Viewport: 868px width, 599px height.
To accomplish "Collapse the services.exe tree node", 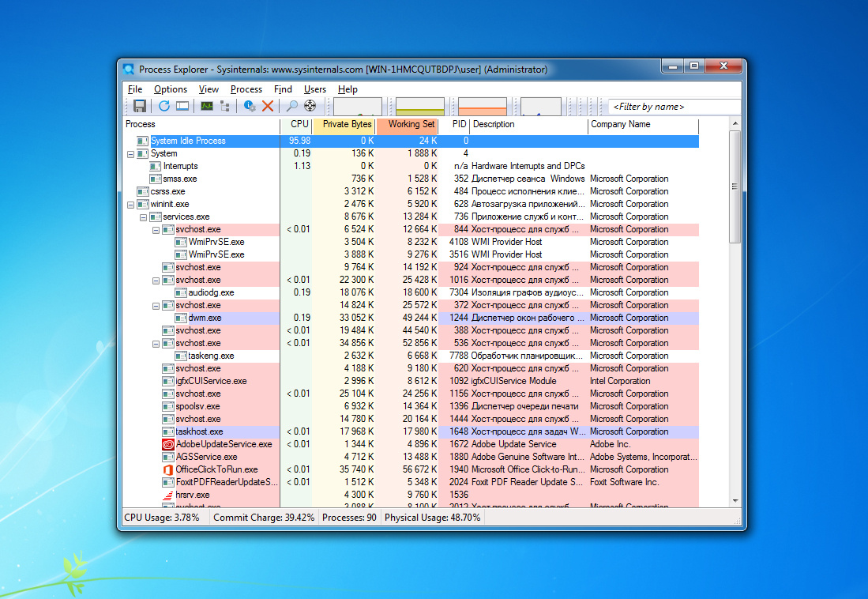I will click(144, 217).
